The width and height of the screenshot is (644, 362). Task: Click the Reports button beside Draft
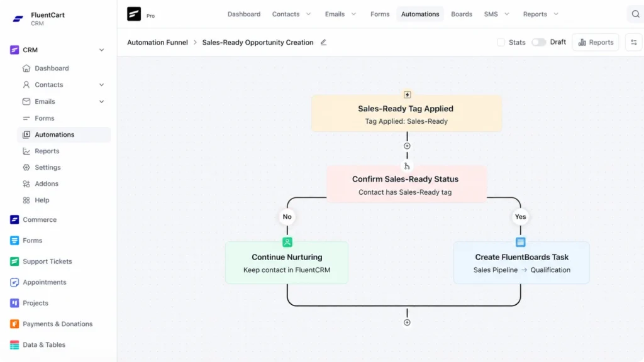tap(596, 42)
